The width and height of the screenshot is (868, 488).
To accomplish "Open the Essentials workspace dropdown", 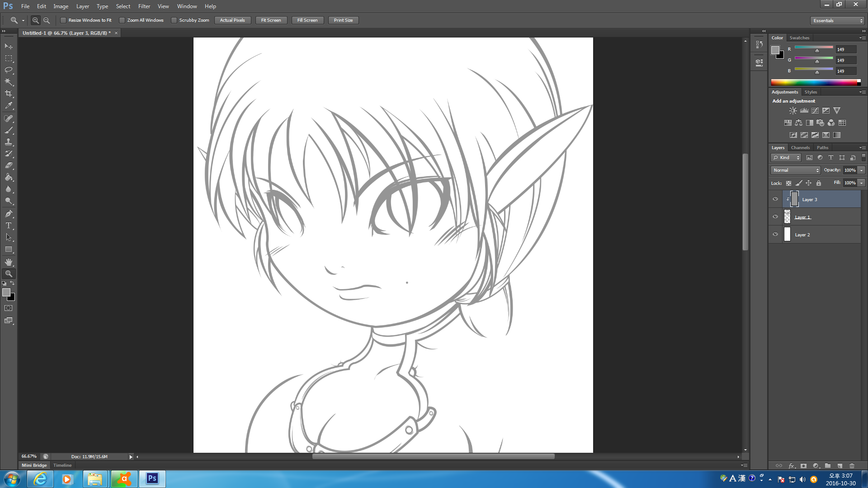I will [x=837, y=21].
